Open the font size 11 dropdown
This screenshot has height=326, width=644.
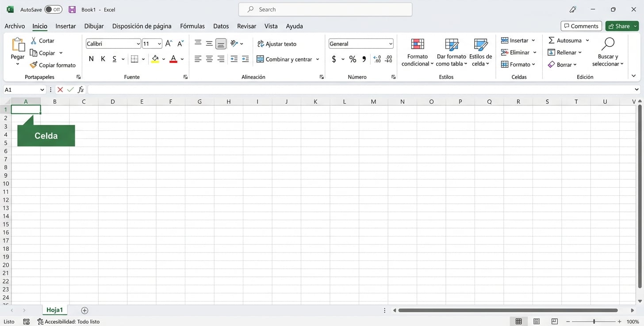[159, 44]
